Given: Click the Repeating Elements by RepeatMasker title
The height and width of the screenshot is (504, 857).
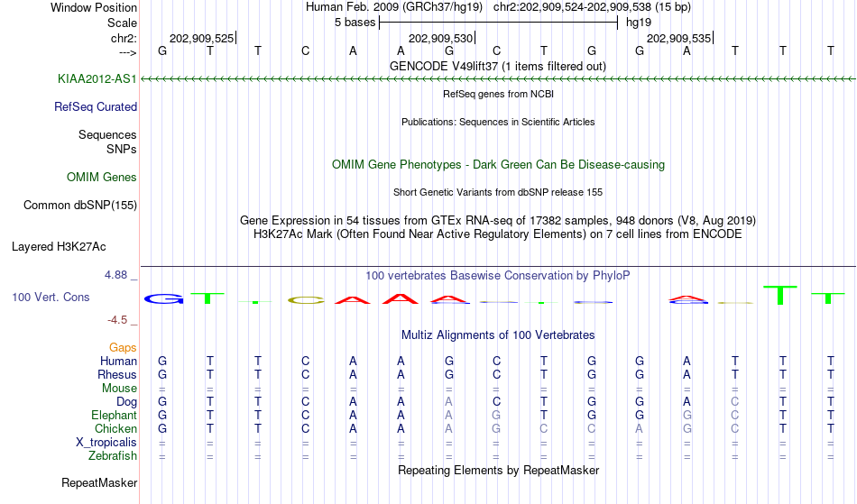Looking at the screenshot, I should tap(498, 471).
